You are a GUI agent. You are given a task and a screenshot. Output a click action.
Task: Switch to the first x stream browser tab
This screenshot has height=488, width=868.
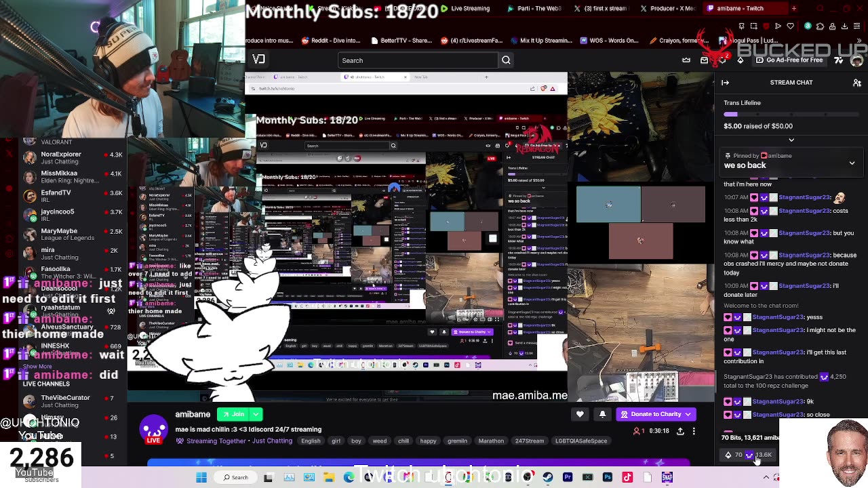[604, 8]
